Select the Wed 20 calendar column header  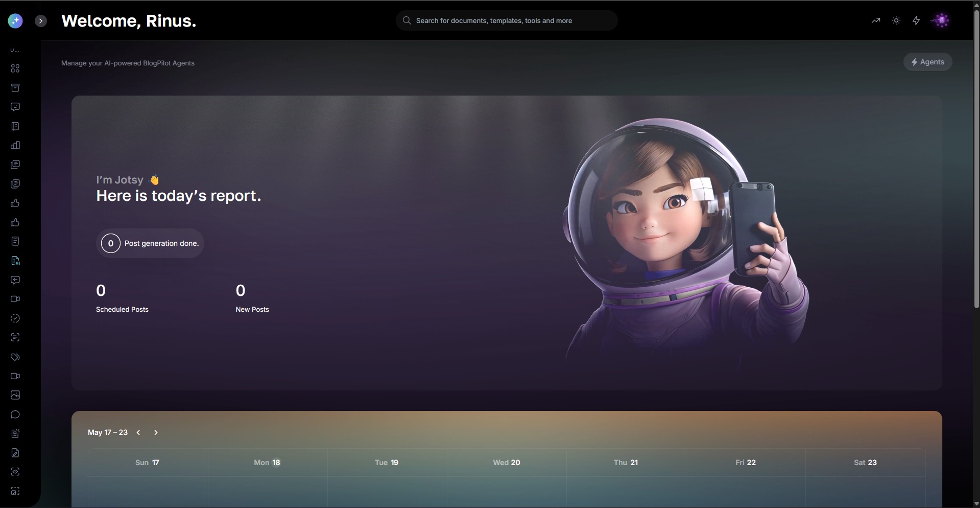507,463
